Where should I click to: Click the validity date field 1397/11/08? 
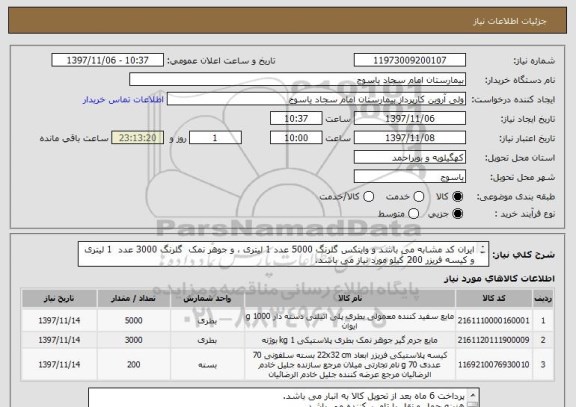[x=410, y=138]
